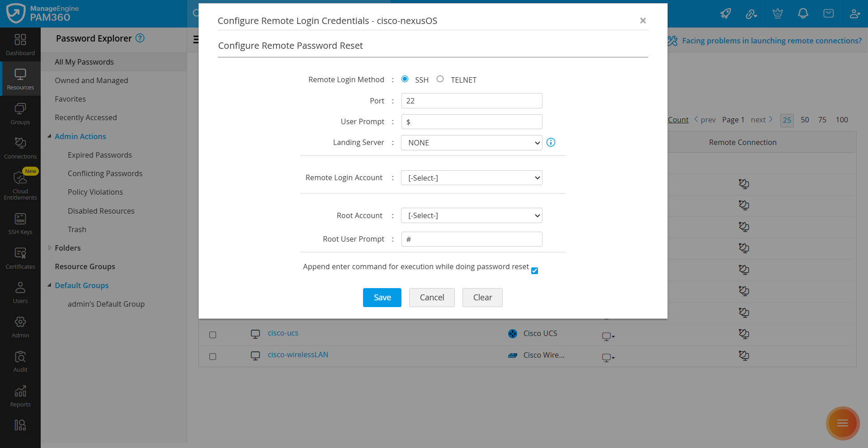The image size is (868, 448).
Task: Uncheck append enter command for password reset
Action: 534,271
